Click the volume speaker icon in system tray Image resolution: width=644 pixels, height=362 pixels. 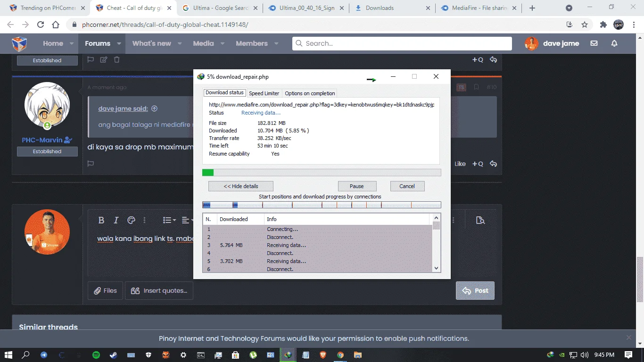[585, 355]
